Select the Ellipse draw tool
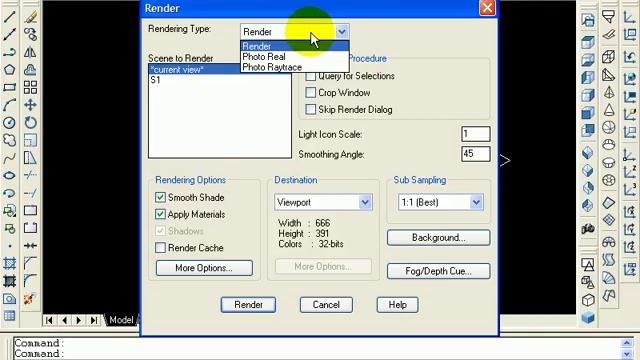640x360 pixels. point(9,176)
